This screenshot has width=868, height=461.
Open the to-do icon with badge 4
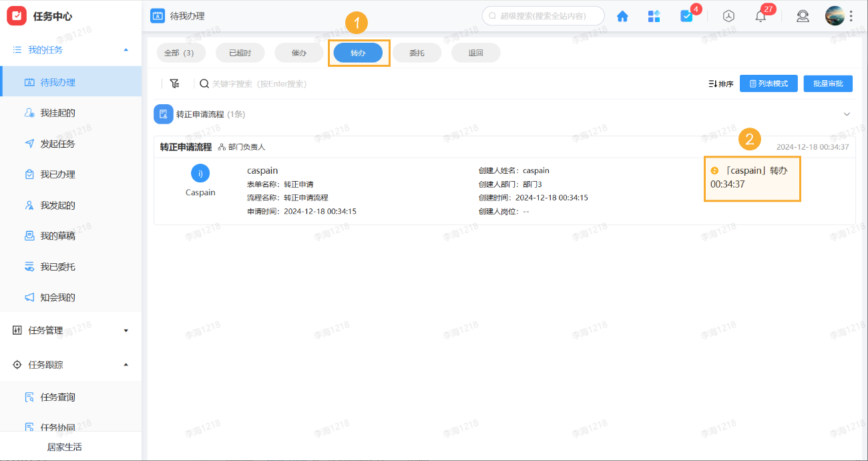tap(687, 15)
